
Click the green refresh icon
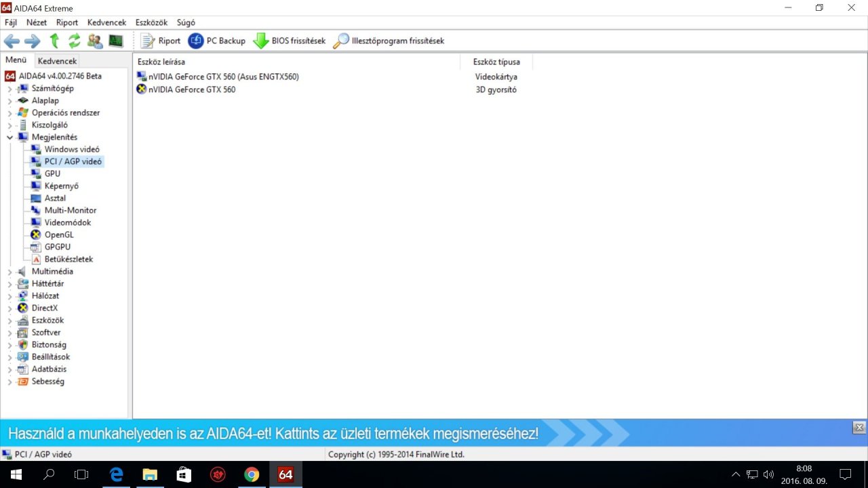75,41
